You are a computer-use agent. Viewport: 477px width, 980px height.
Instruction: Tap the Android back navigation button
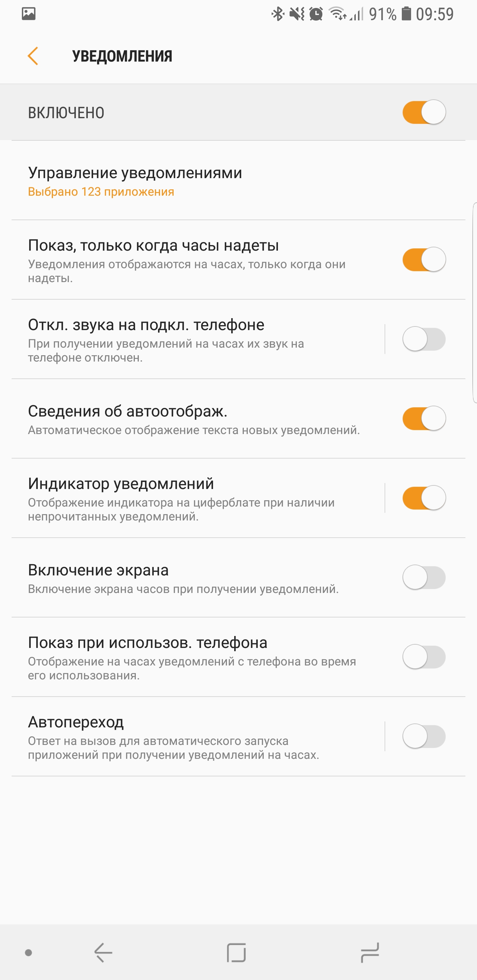(103, 952)
